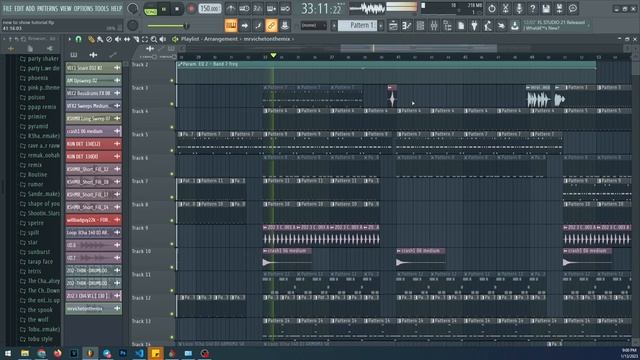
Task: Toggle the orange link/group icon
Action: tap(271, 26)
